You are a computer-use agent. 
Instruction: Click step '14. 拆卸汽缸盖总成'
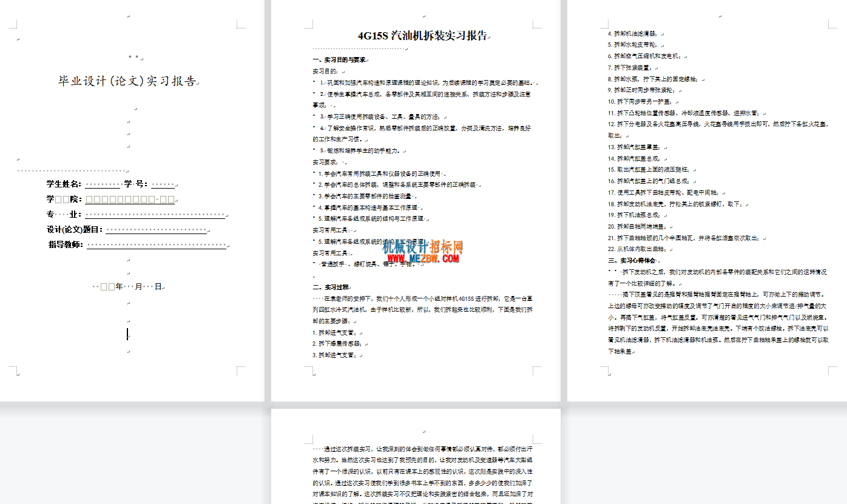(x=634, y=158)
